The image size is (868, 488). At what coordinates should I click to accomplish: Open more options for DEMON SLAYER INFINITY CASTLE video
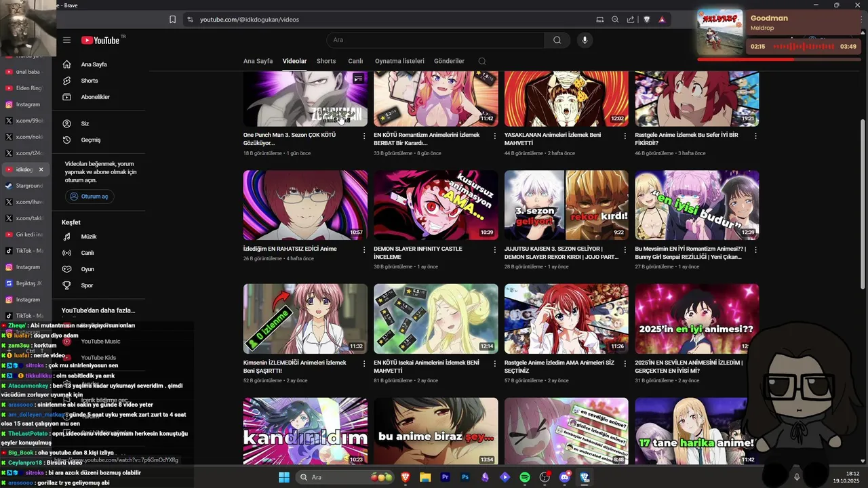[x=494, y=249]
